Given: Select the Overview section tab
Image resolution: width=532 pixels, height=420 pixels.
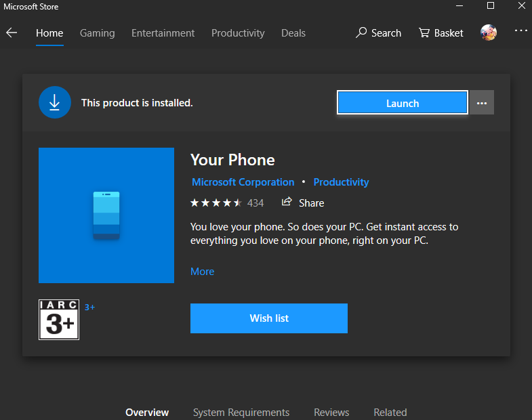Looking at the screenshot, I should tap(147, 412).
